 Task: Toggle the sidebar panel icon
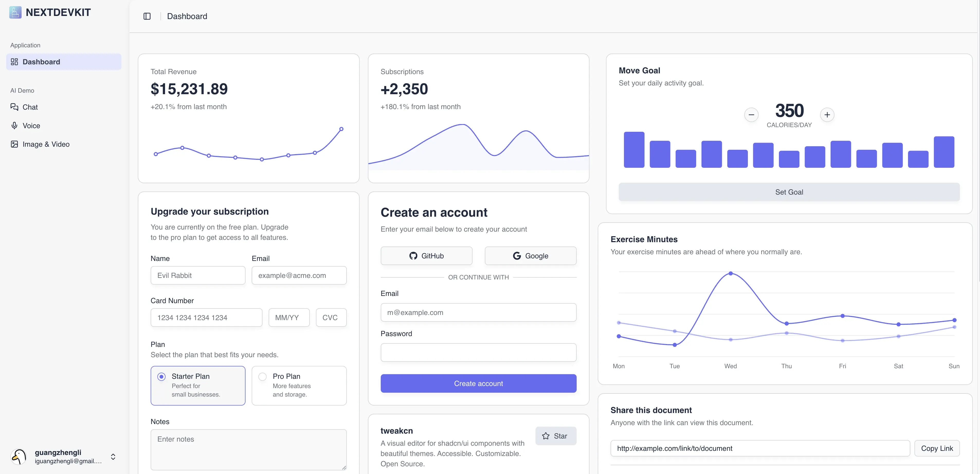click(x=147, y=16)
